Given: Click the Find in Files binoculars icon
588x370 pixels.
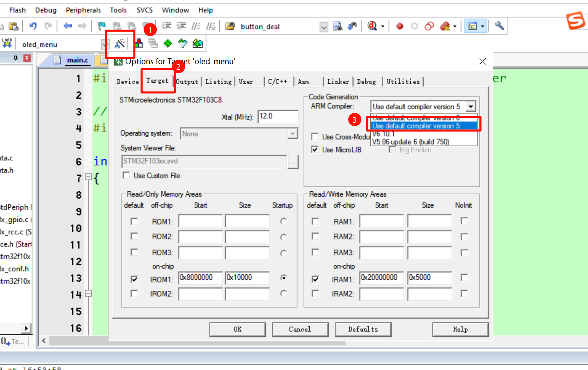Looking at the screenshot, I should 230,26.
